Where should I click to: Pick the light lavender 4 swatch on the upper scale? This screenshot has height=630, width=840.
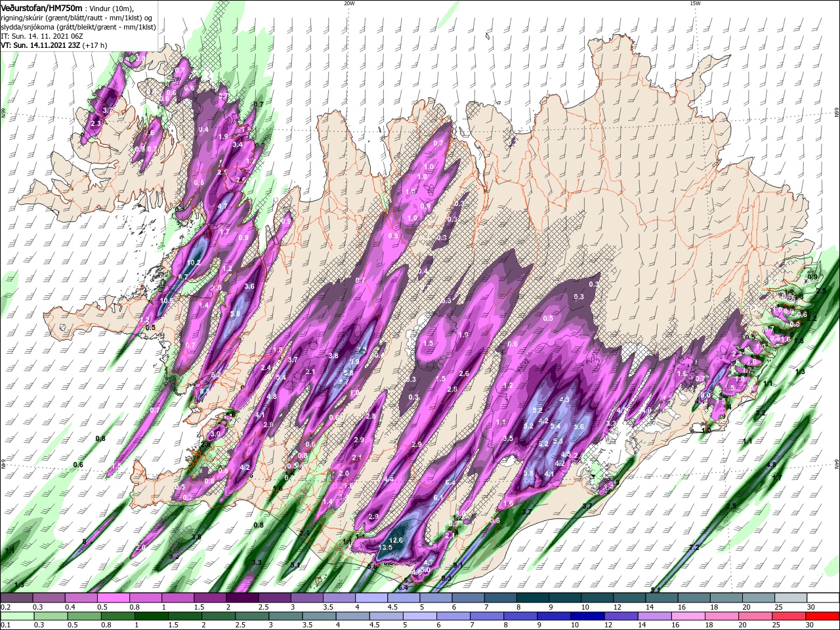point(371,598)
